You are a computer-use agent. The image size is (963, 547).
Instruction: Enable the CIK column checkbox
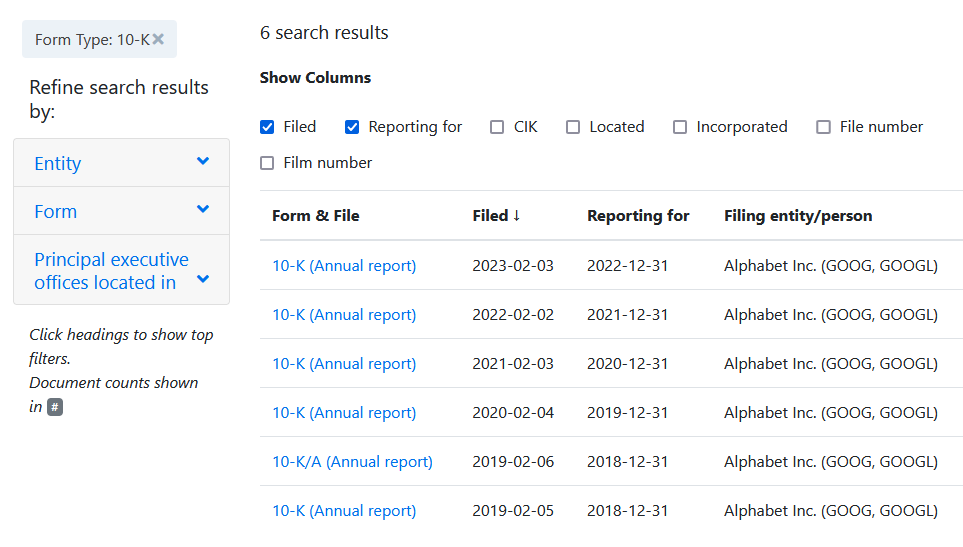tap(497, 127)
